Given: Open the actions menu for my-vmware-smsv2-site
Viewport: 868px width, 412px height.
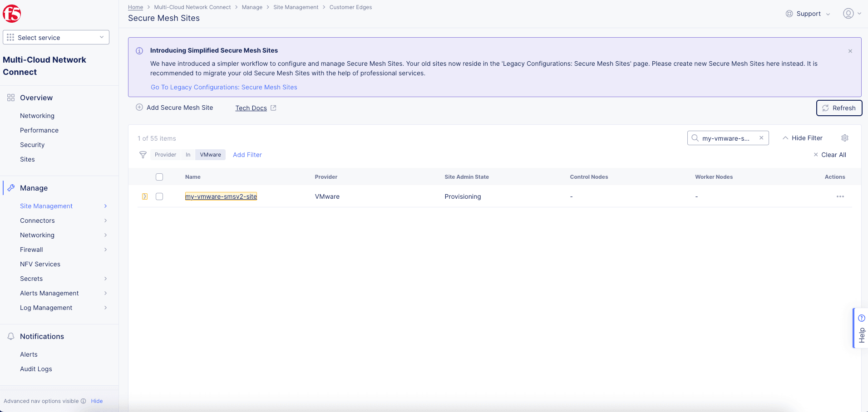Looking at the screenshot, I should (840, 196).
